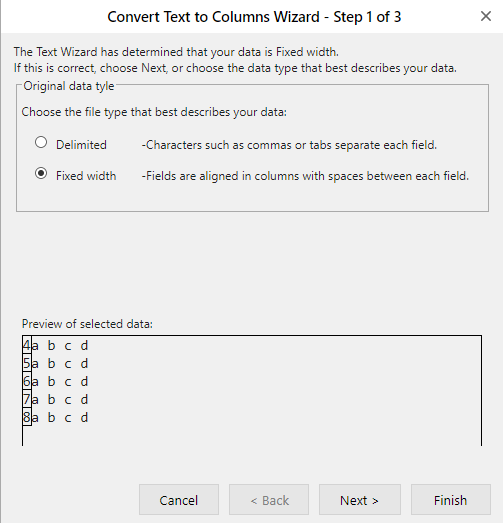
Task: Click the Original data type group label
Action: [69, 86]
